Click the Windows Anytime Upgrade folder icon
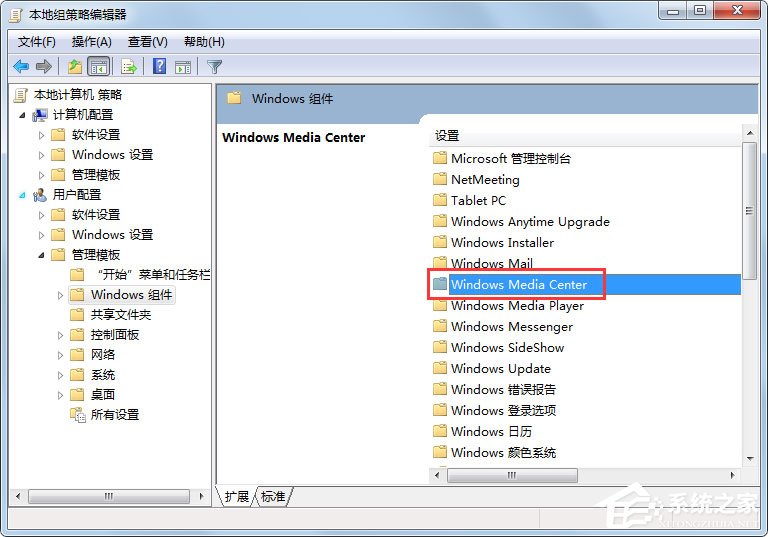 (440, 221)
